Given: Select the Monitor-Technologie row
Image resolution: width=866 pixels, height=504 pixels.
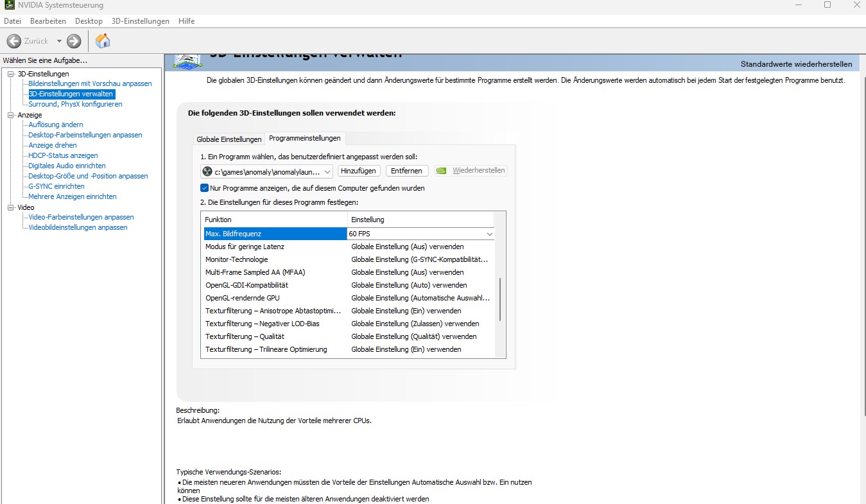Looking at the screenshot, I should tap(348, 259).
